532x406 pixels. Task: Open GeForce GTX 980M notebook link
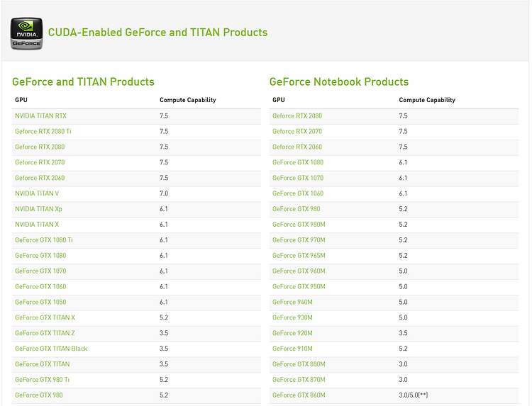(x=299, y=225)
